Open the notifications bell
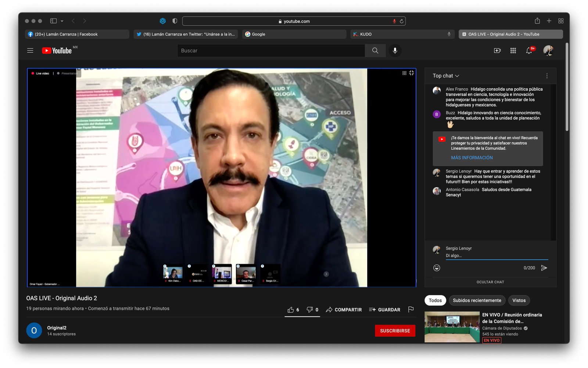This screenshot has height=368, width=588. tap(529, 51)
